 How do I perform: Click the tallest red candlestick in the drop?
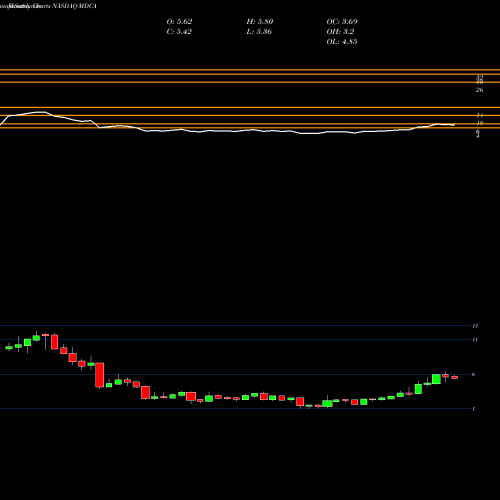[100, 375]
